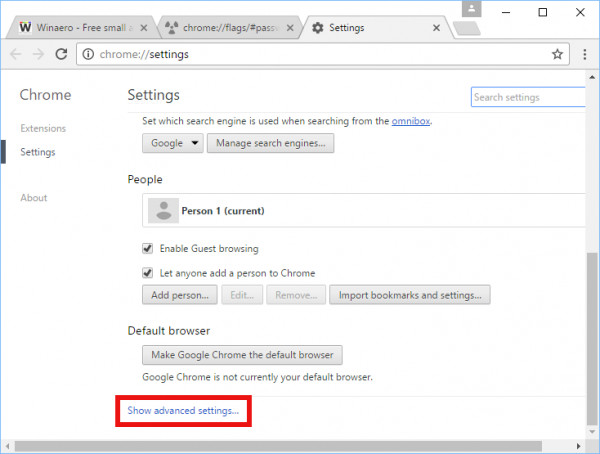The image size is (600, 454).
Task: Click the horizontal scrollbar thumb
Action: point(278,446)
